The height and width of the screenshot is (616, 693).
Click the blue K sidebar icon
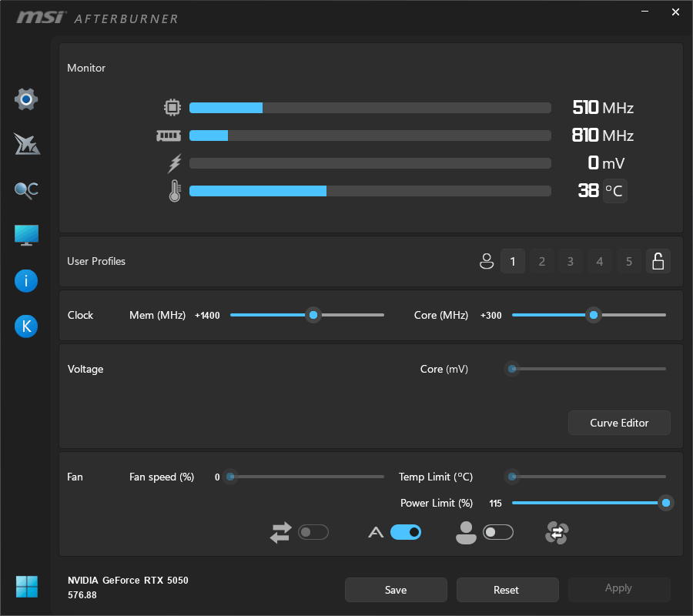[26, 326]
